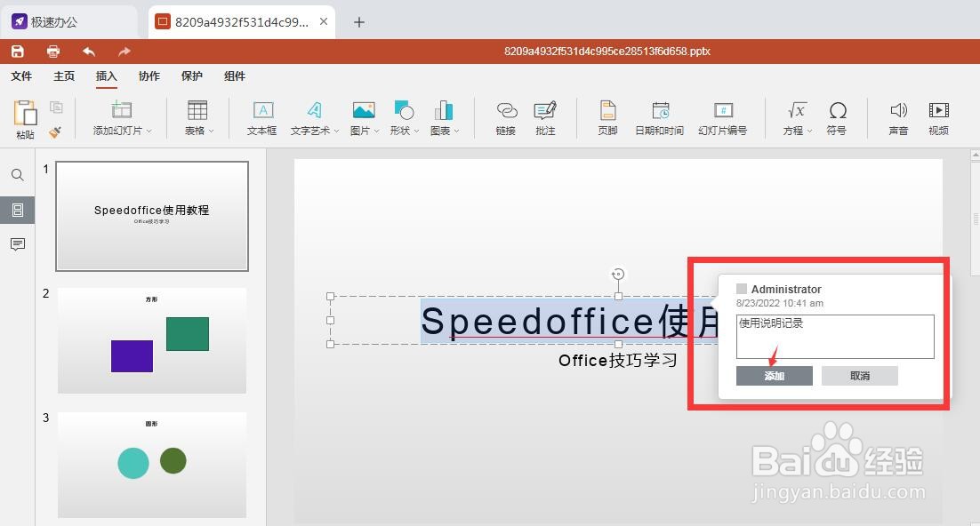Expand the 方程 dropdown arrow
This screenshot has width=980, height=526.
(x=809, y=131)
